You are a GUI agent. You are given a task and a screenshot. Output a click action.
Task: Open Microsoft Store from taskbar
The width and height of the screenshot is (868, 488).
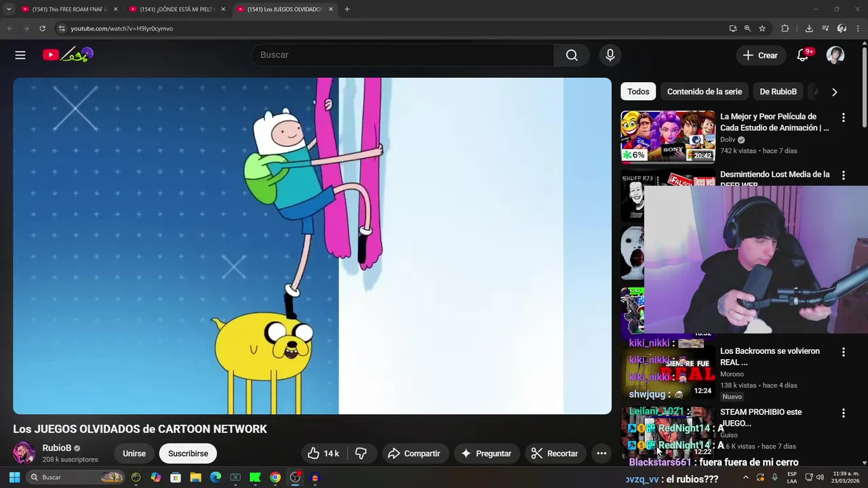(x=176, y=477)
